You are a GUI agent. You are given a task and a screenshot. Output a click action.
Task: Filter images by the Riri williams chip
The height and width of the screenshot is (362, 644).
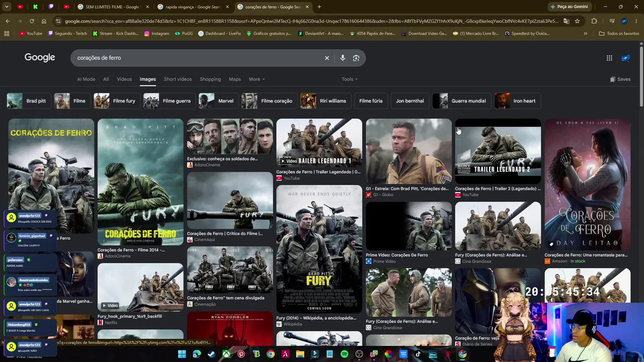[325, 101]
